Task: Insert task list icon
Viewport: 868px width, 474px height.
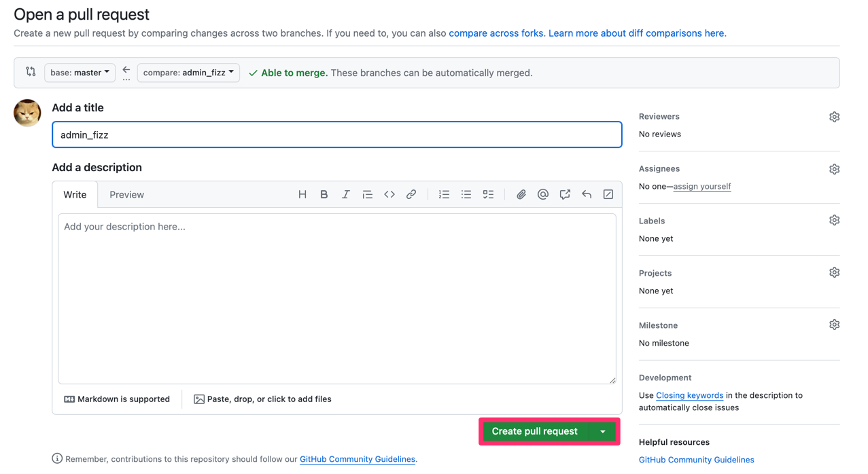Action: [x=488, y=194]
